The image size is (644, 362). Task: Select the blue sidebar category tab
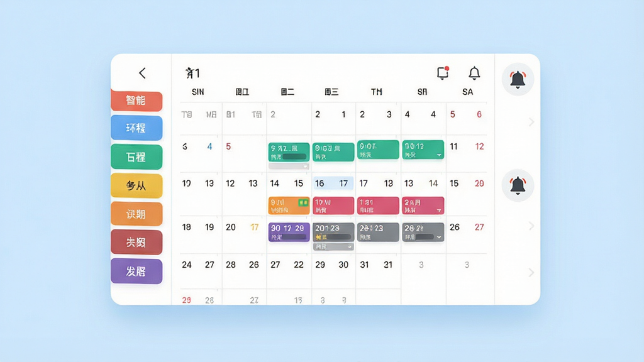[x=136, y=128]
